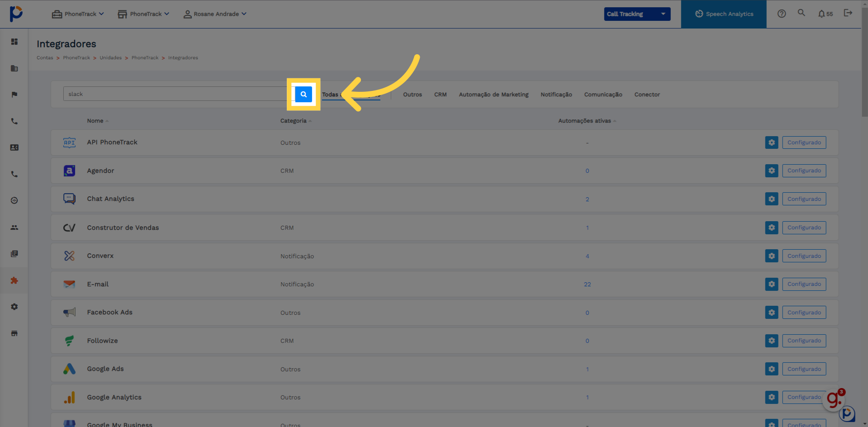The height and width of the screenshot is (427, 868).
Task: Select Automação de Marketing tab
Action: [x=493, y=95]
